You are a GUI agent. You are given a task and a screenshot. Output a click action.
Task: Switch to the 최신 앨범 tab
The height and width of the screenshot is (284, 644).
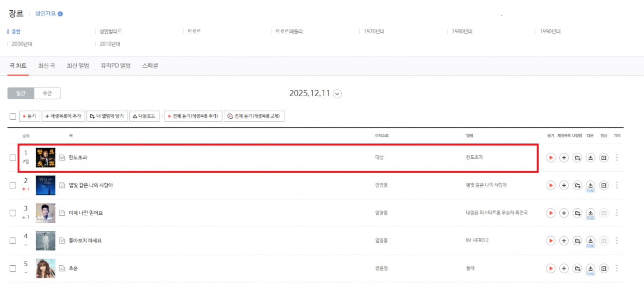78,65
